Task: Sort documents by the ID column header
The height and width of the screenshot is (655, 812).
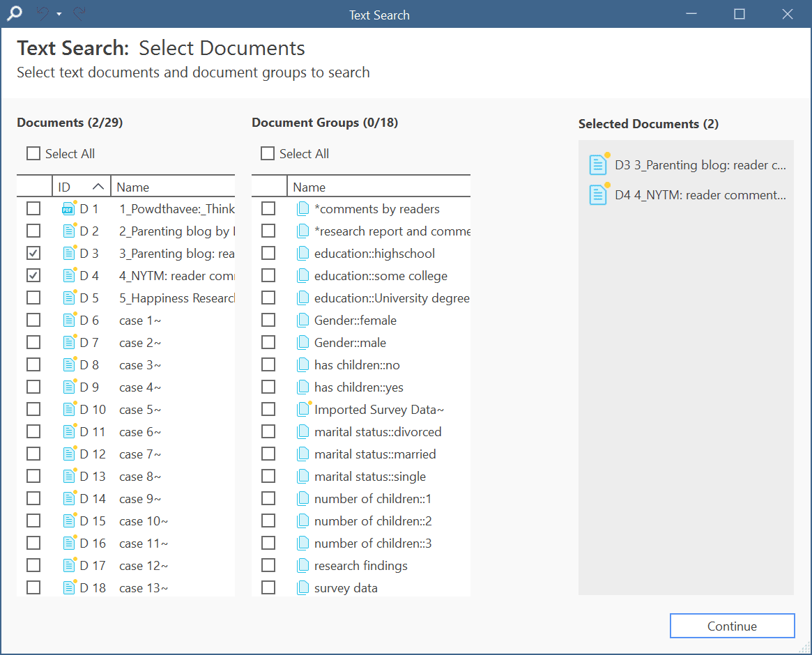Action: pos(82,187)
